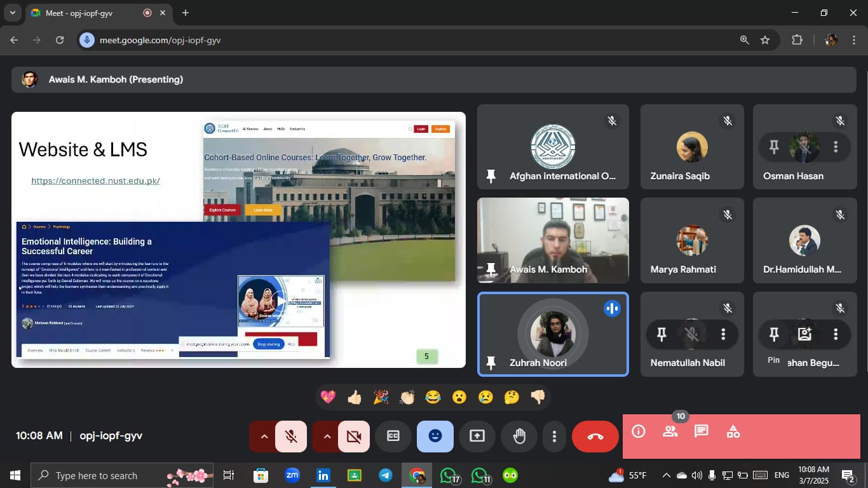The image size is (868, 488).
Task: Open the tab search dropdown arrow
Action: tap(12, 13)
